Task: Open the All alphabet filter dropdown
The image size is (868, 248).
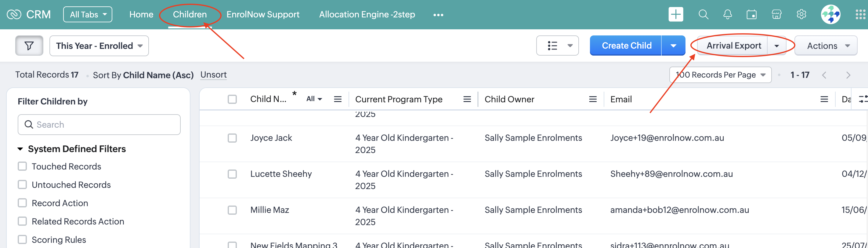Action: tap(314, 99)
